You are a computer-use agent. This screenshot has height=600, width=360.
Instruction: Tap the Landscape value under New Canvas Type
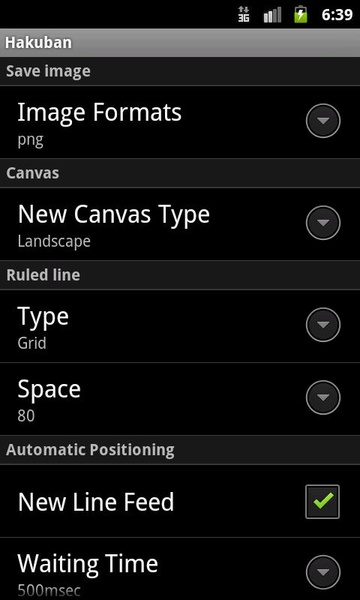coord(54,241)
